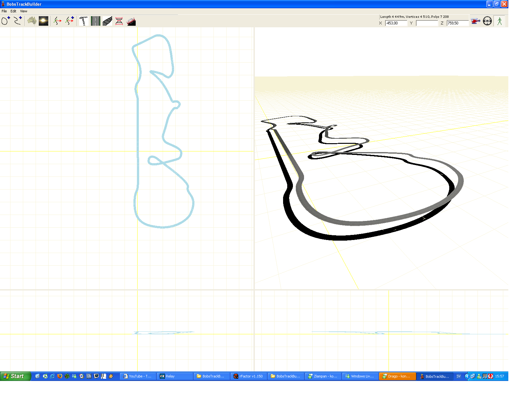Open the Edit menu
The width and height of the screenshot is (515, 420).
tap(13, 11)
